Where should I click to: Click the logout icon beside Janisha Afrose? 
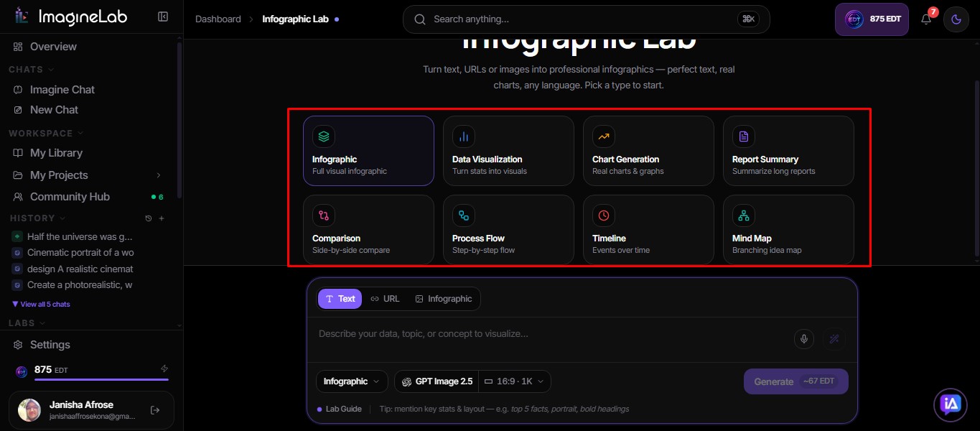tap(154, 410)
